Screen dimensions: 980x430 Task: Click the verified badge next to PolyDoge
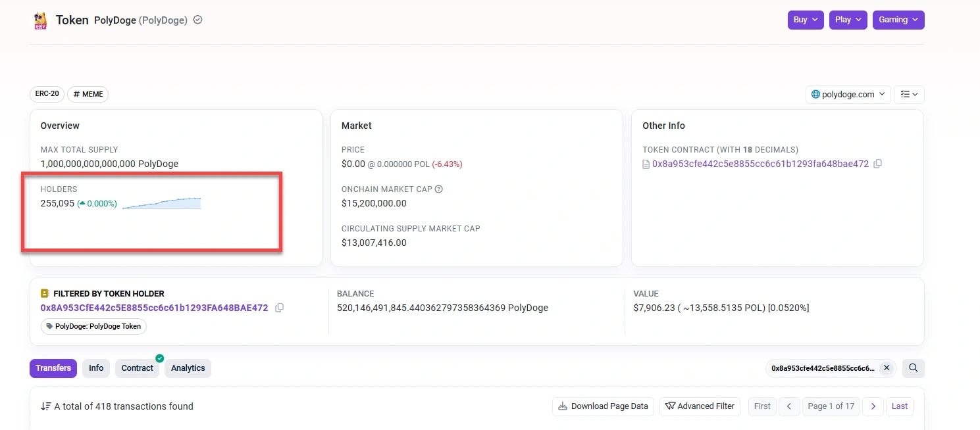point(197,20)
